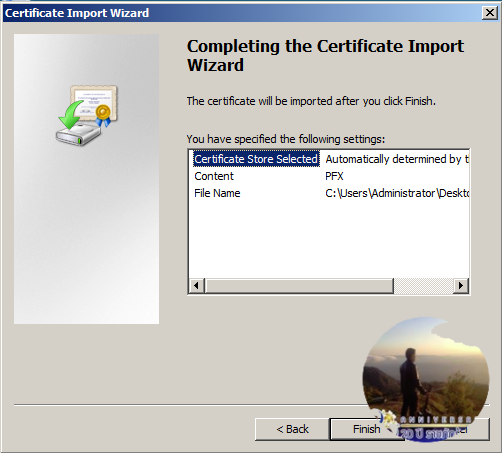Click the green download arrow on icon
502x453 pixels.
71,115
